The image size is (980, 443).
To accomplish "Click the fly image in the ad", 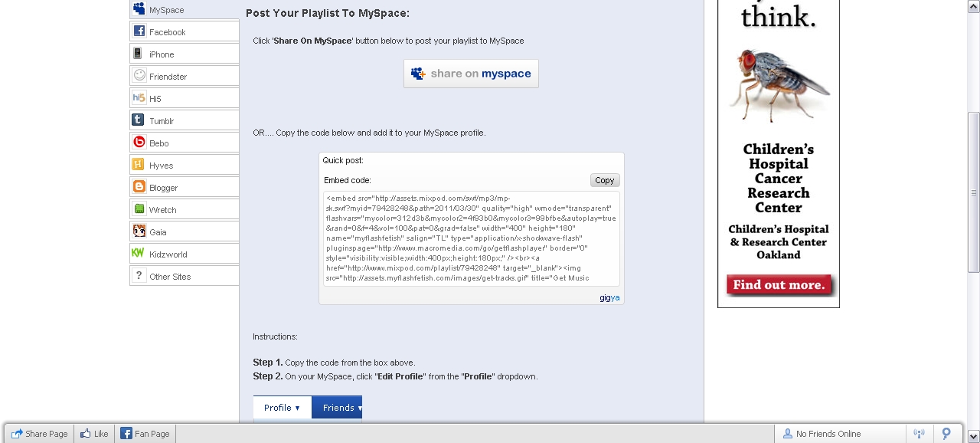I will pyautogui.click(x=779, y=84).
